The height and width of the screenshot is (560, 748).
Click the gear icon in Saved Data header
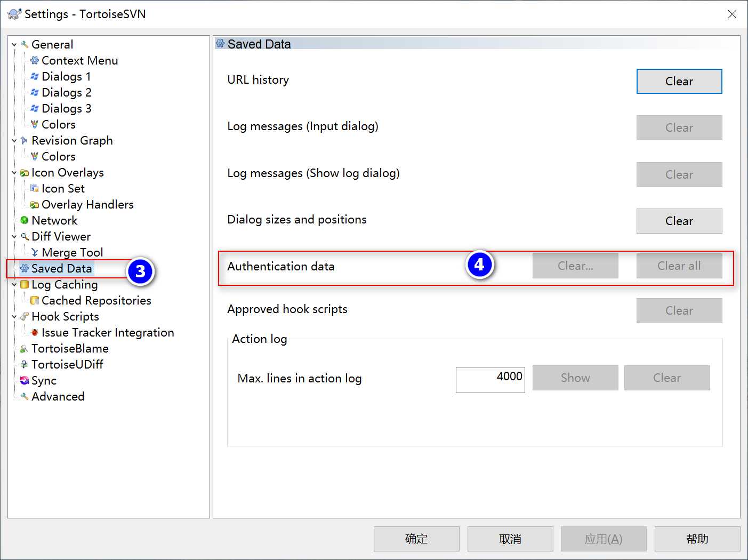click(220, 44)
